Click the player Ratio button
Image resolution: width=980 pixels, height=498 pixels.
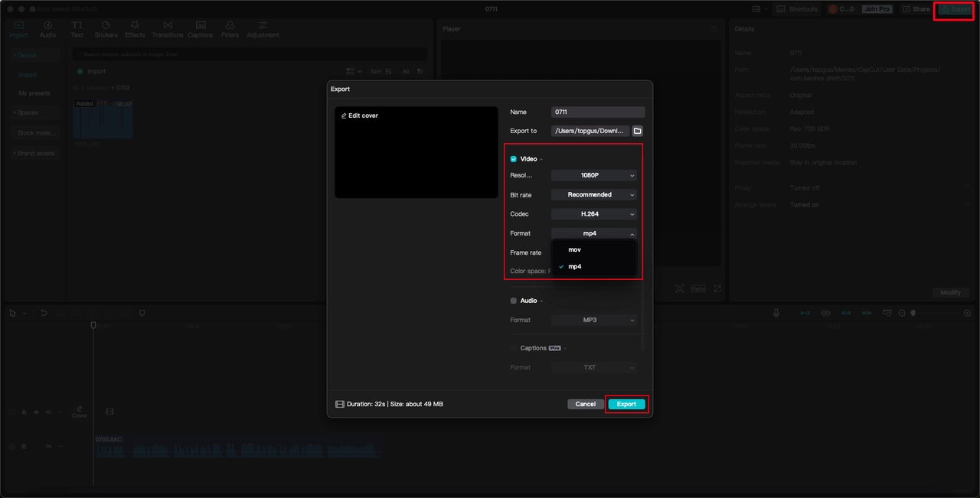698,288
